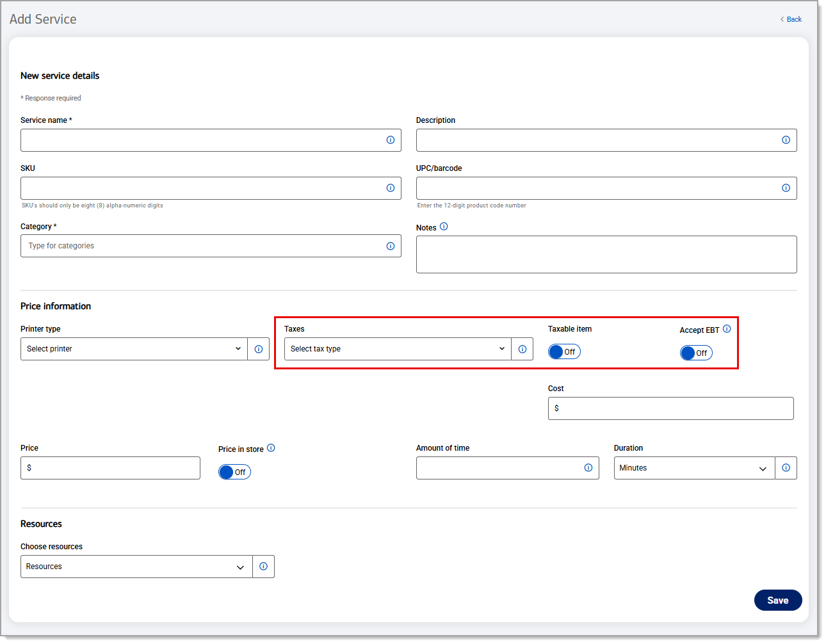This screenshot has width=826, height=644.
Task: Toggle the Accept EBT switch
Action: [696, 353]
